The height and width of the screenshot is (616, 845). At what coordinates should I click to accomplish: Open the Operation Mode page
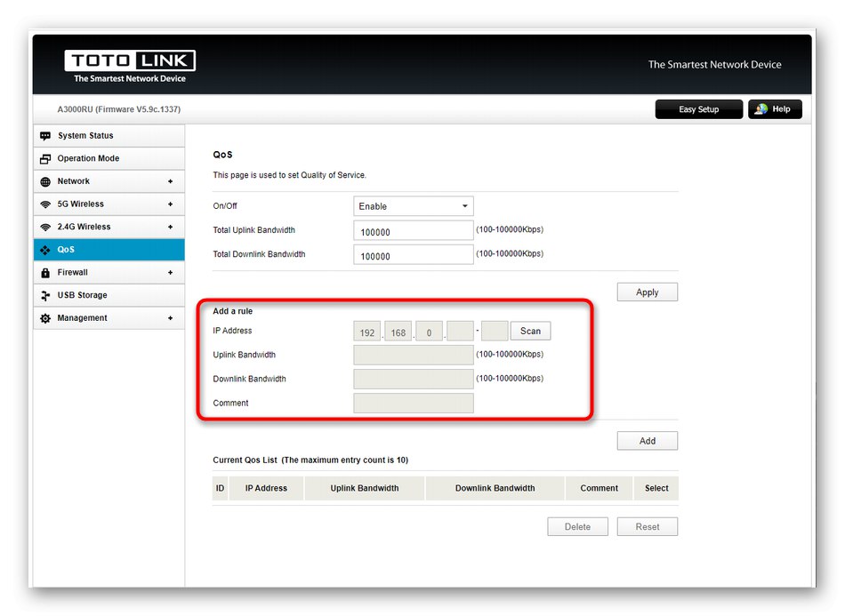(x=109, y=158)
